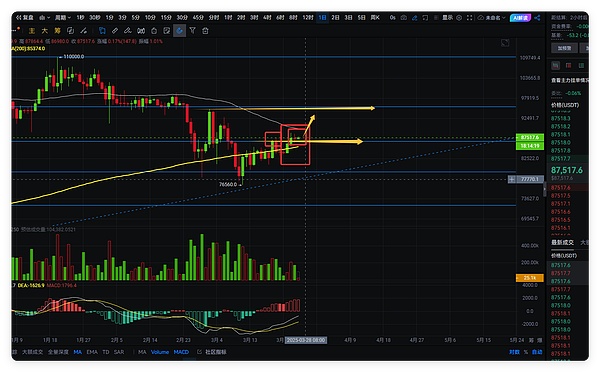
Task: Open chart settings gear icon
Action: (459, 18)
